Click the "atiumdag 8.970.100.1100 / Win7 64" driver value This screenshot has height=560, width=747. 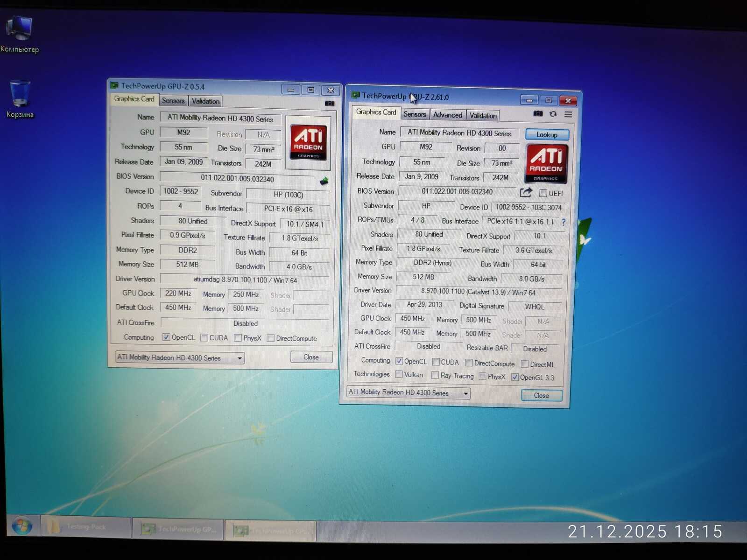pos(245,280)
